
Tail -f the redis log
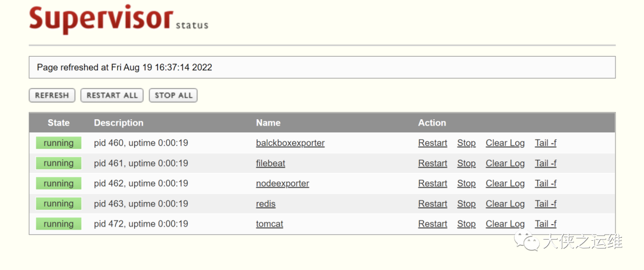click(x=545, y=204)
